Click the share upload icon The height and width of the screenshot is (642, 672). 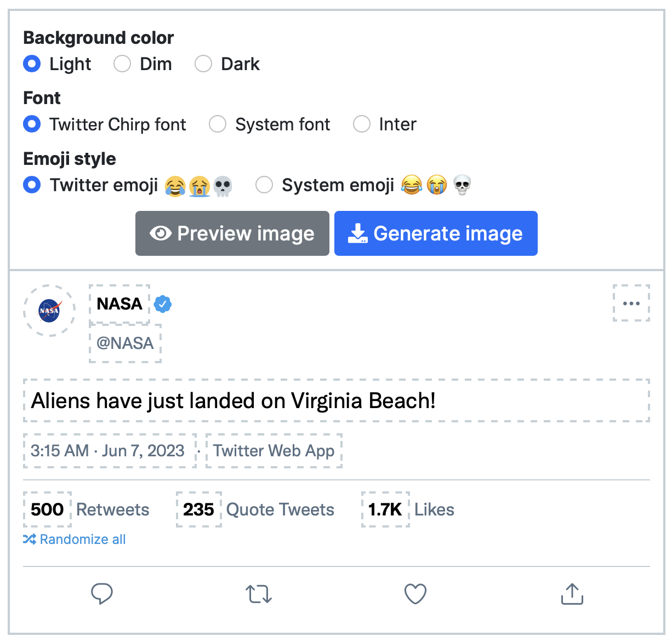tap(572, 594)
